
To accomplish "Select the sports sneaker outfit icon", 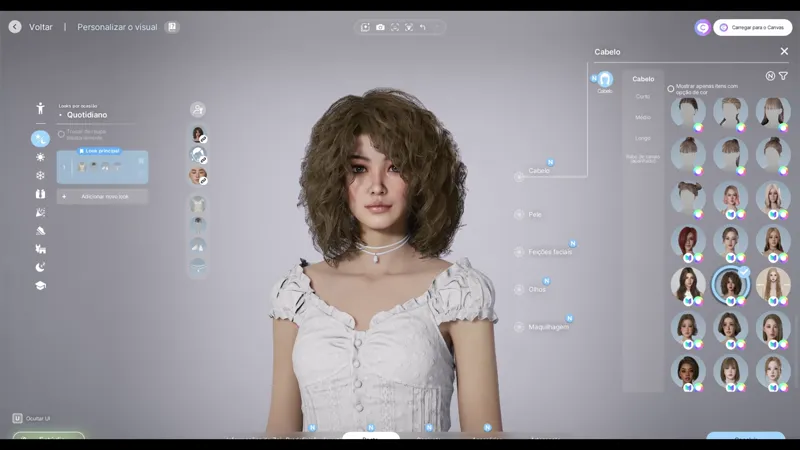I will click(x=40, y=231).
